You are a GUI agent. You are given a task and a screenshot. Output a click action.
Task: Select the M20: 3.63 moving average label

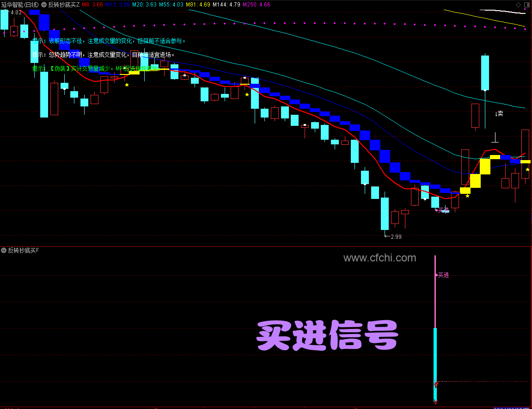click(144, 5)
